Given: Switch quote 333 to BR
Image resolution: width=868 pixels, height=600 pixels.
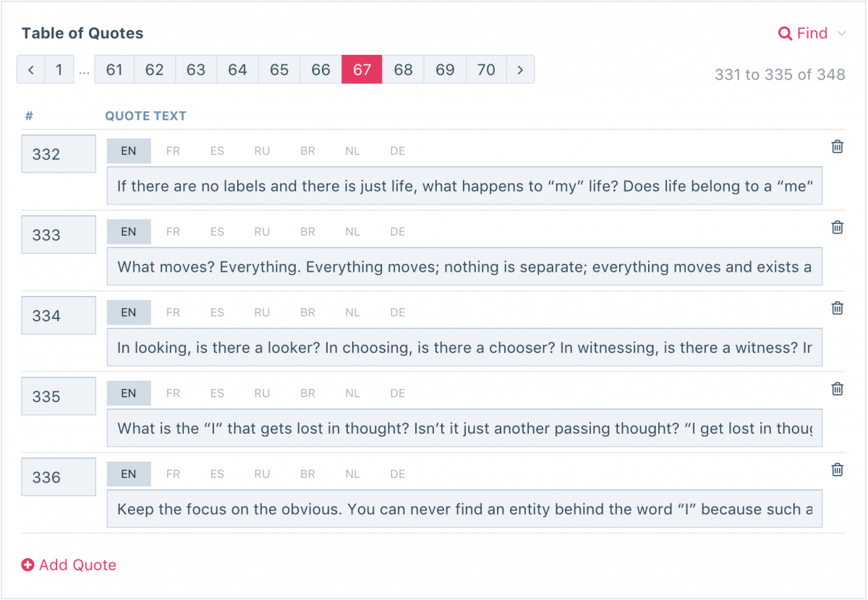Looking at the screenshot, I should click(307, 232).
